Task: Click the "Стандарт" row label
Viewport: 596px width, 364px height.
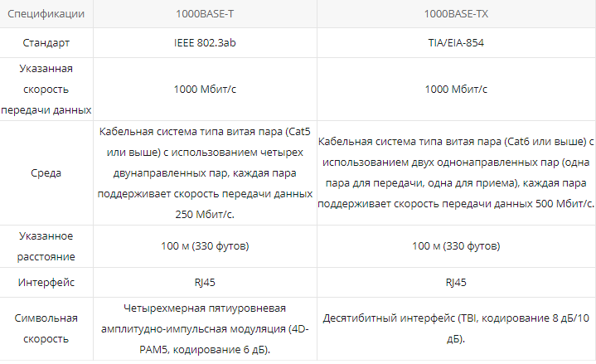Action: click(46, 42)
